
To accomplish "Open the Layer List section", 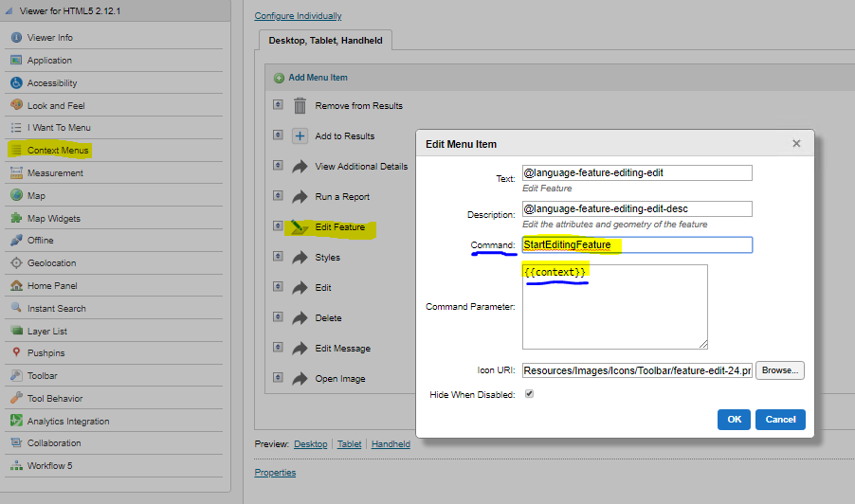I will pos(46,332).
